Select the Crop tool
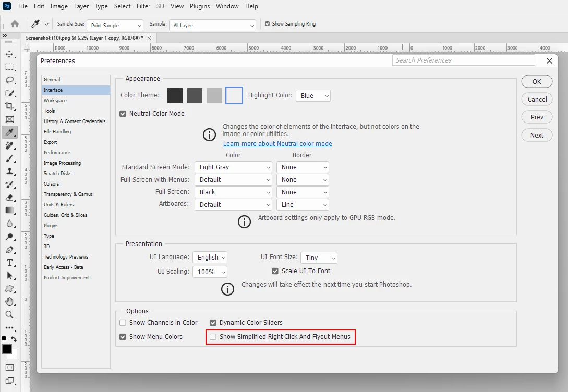Screen dimensions: 568x392 [9, 106]
